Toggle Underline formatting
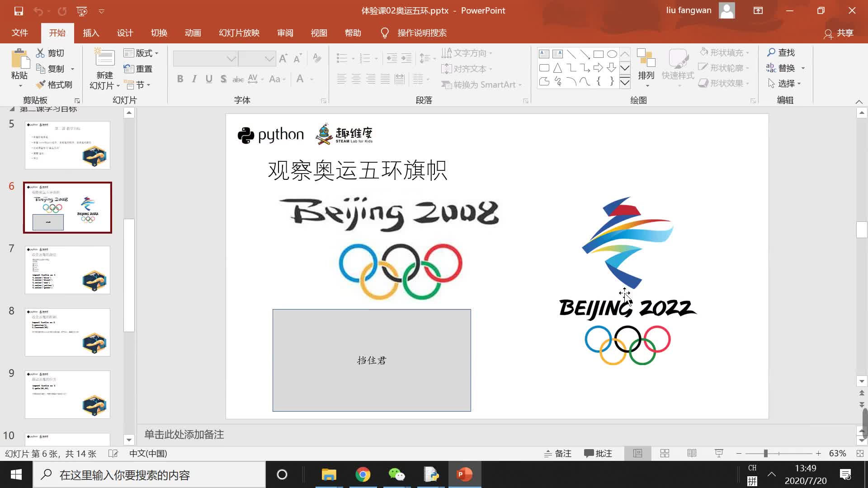The image size is (868, 488). click(x=209, y=79)
